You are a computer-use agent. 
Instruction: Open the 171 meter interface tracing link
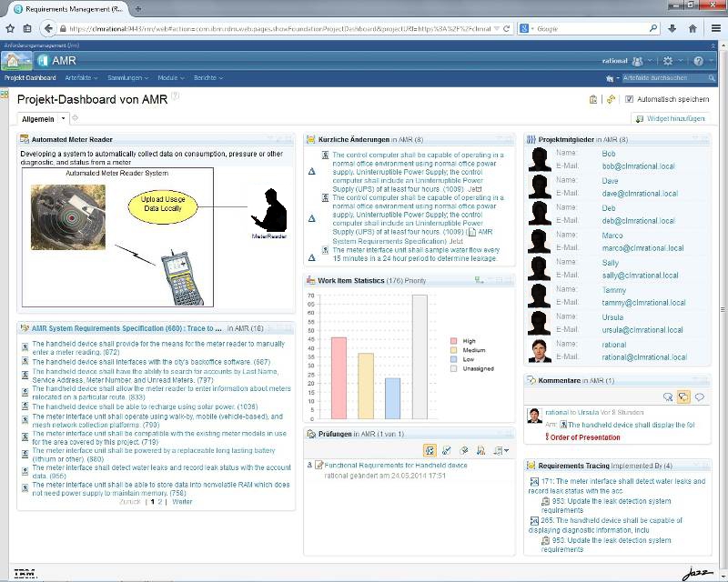coord(617,486)
